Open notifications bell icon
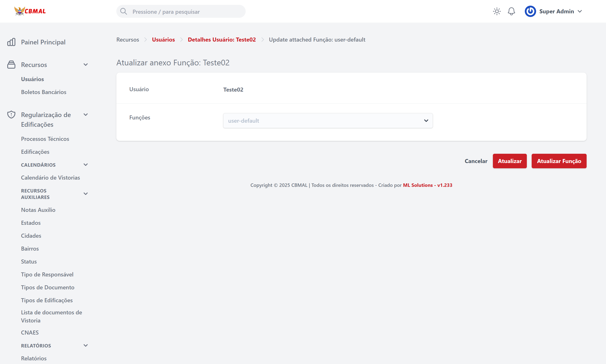The width and height of the screenshot is (606, 364). (x=511, y=11)
